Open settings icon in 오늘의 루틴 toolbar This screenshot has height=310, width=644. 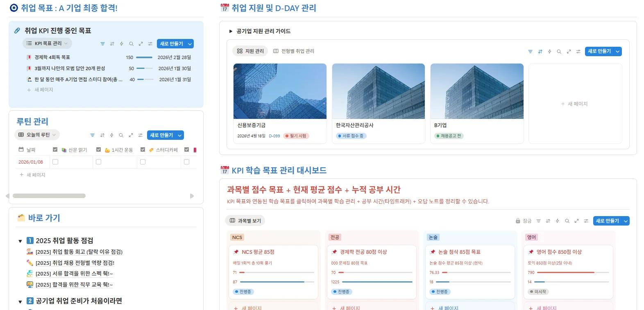[x=140, y=135]
